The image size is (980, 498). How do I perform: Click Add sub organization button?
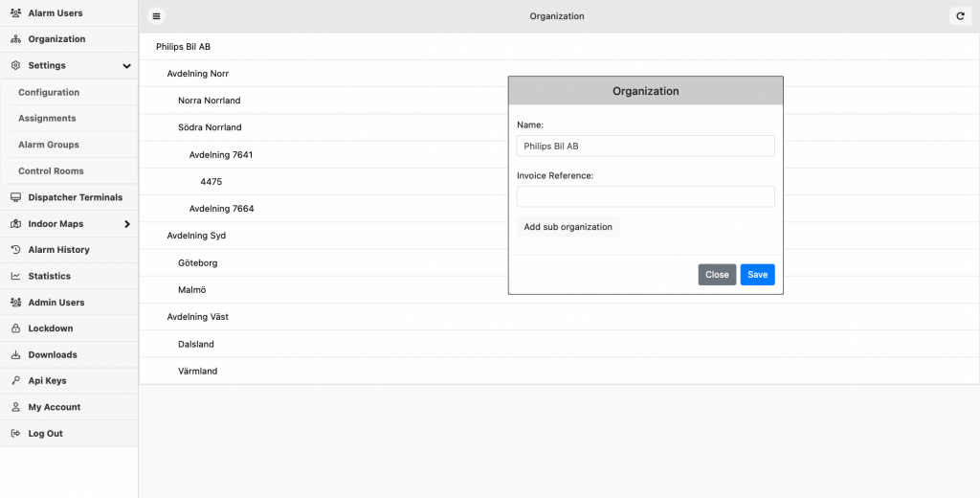pos(568,226)
